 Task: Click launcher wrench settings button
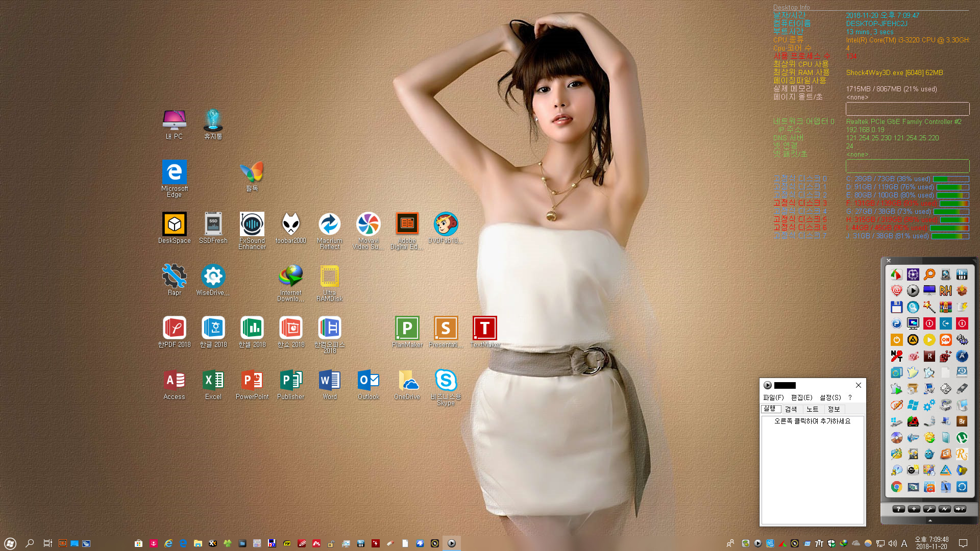point(929,509)
